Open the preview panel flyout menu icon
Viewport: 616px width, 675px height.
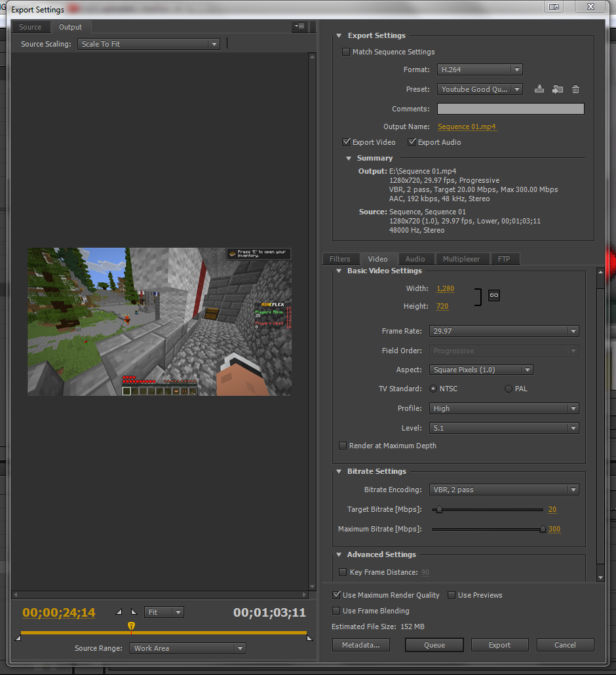pos(299,26)
